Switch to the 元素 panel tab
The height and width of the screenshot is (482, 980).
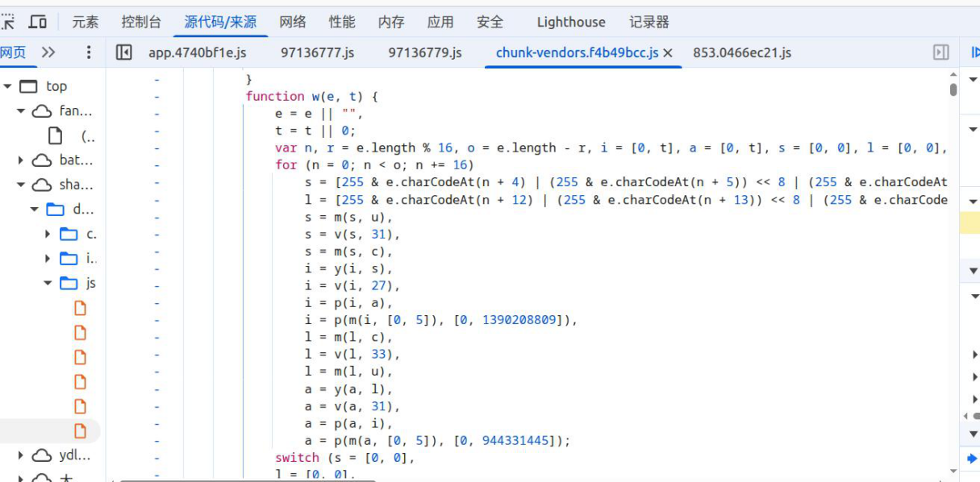[x=85, y=23]
